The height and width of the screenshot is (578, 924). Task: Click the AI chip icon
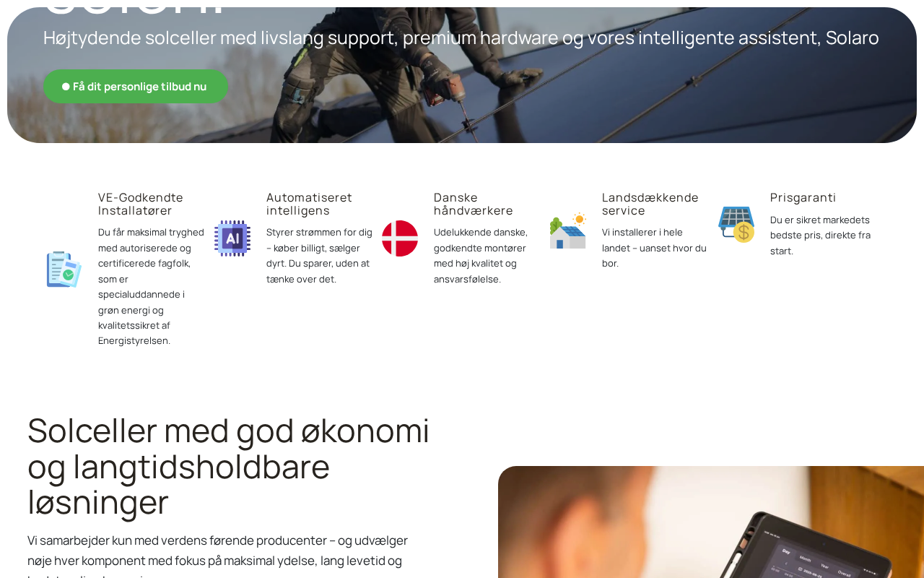(232, 238)
